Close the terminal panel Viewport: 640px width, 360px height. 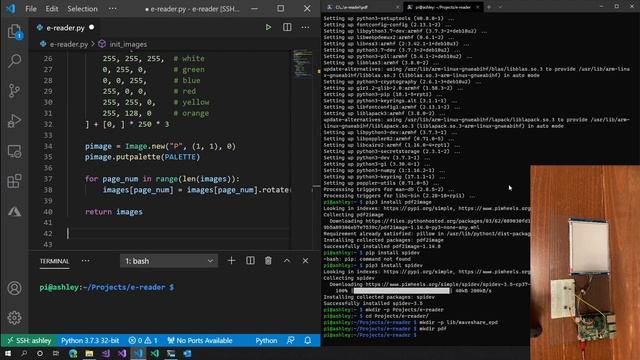305,261
